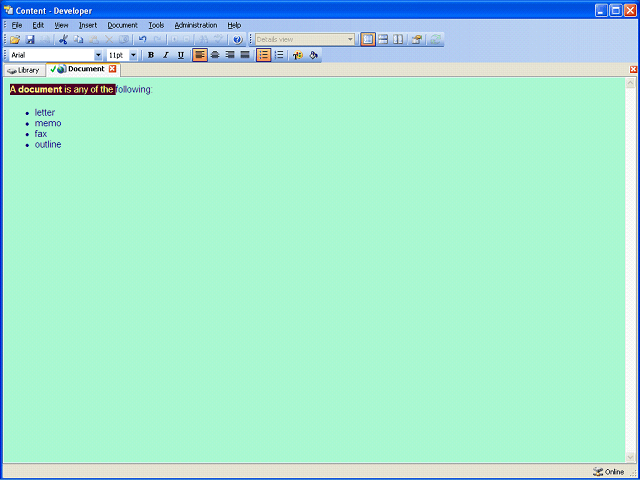Screen dimensions: 640x480
Task: Click the Online status indicator
Action: 609,472
